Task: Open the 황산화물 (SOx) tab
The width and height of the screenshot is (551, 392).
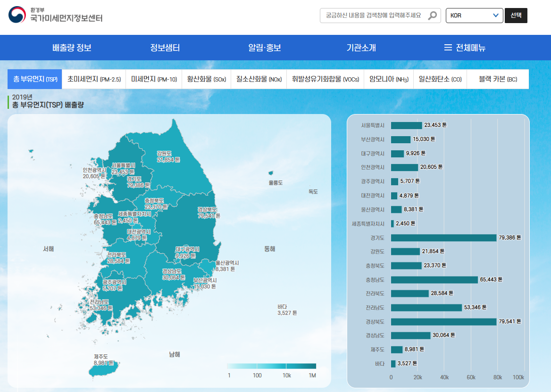Action: tap(206, 79)
